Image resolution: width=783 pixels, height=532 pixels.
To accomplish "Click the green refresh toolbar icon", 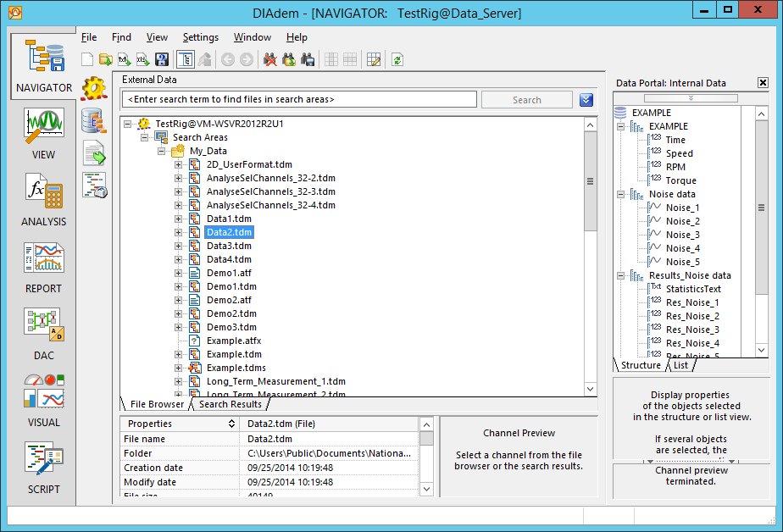I will [397, 59].
